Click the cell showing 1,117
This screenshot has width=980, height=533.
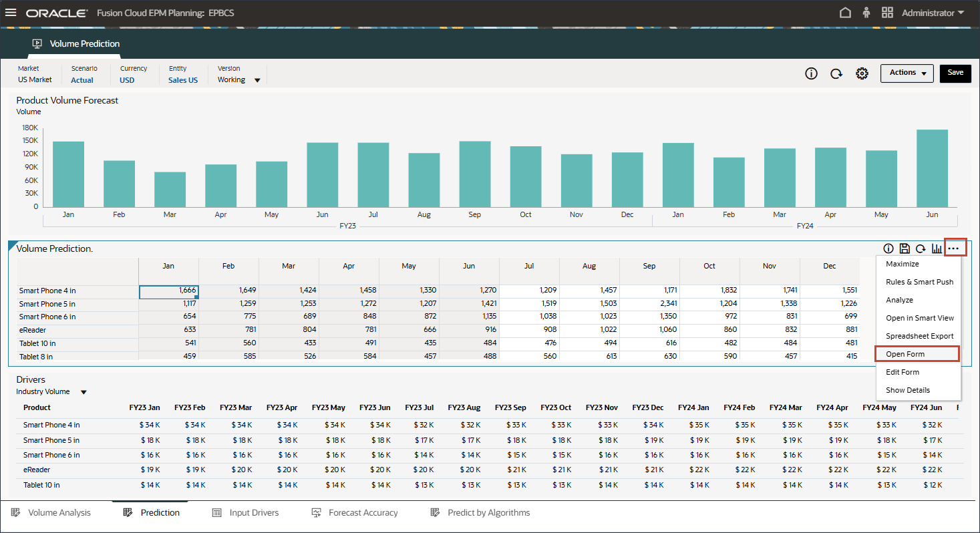[168, 304]
